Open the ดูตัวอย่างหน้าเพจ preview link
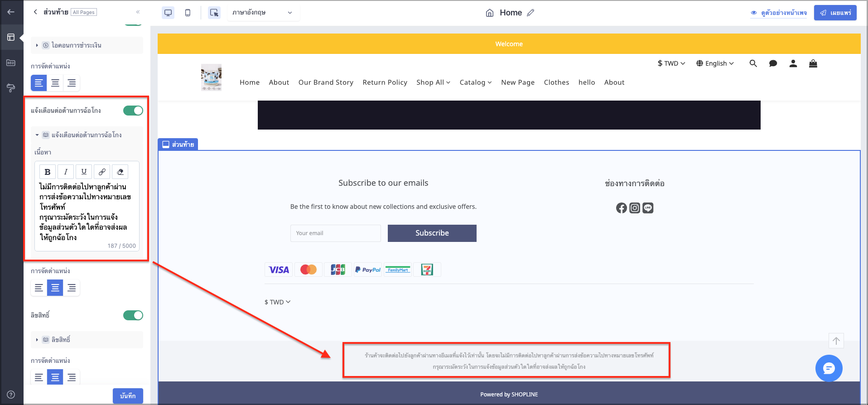 [779, 13]
